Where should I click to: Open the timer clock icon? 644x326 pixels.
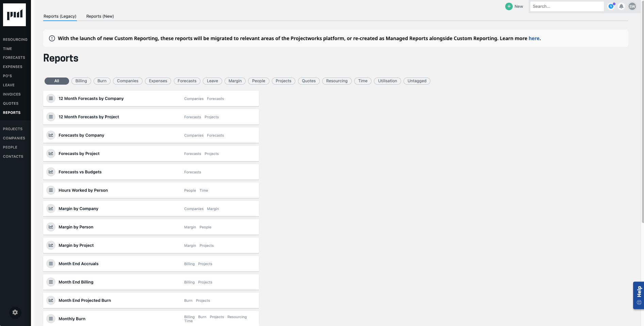[x=611, y=6]
